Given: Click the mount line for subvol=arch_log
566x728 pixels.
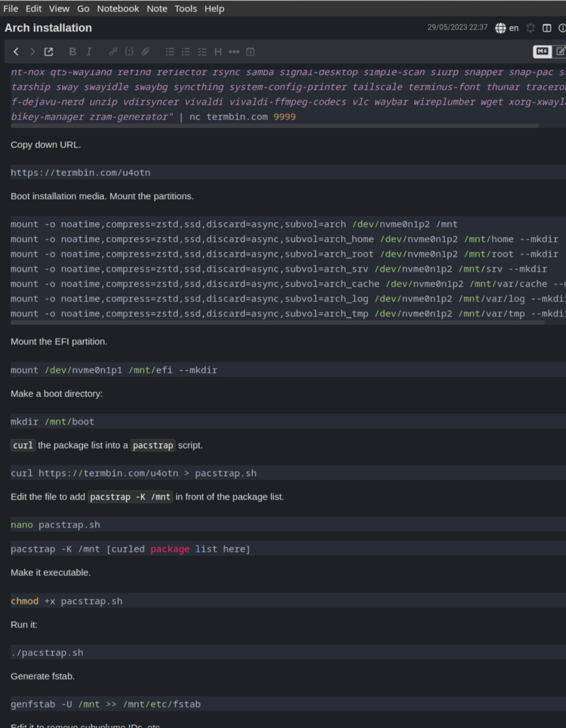Looking at the screenshot, I should coord(288,299).
